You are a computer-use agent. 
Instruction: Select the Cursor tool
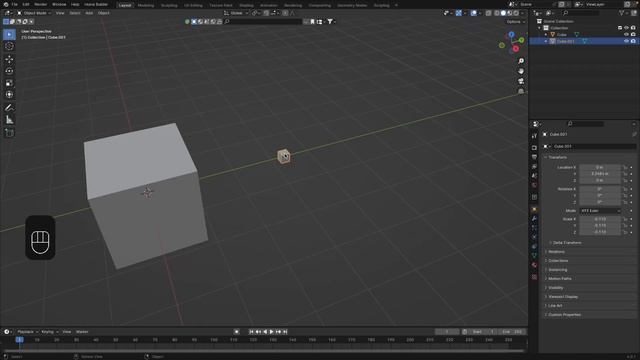[x=9, y=46]
